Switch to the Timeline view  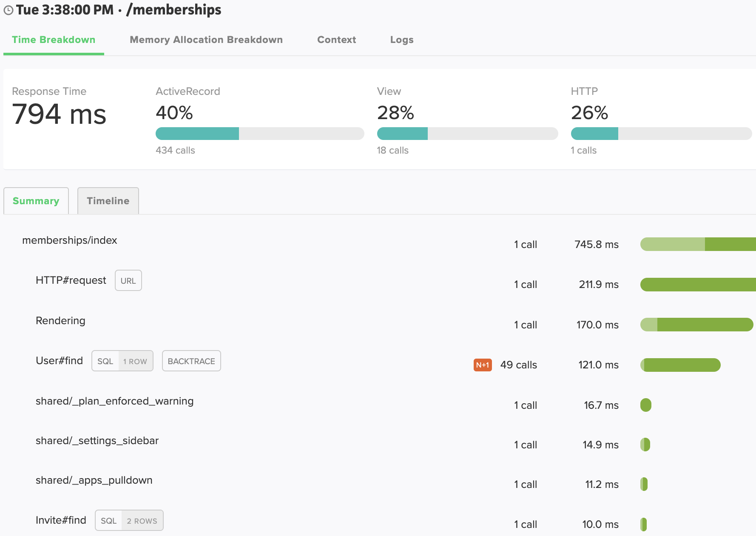point(108,201)
